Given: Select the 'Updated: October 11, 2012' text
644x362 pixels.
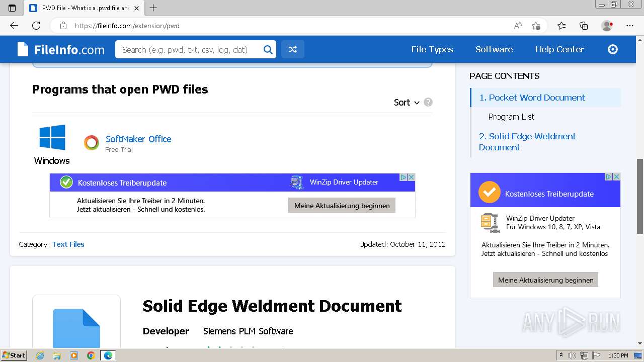Looking at the screenshot, I should (403, 244).
